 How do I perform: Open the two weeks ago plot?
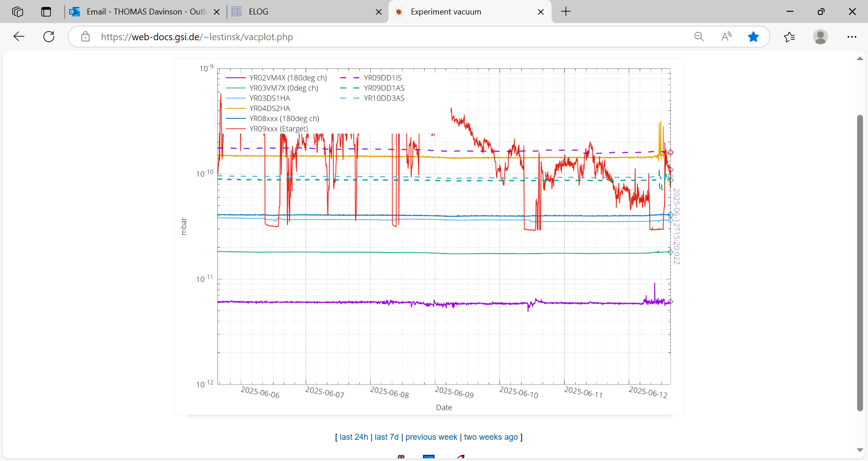click(491, 437)
